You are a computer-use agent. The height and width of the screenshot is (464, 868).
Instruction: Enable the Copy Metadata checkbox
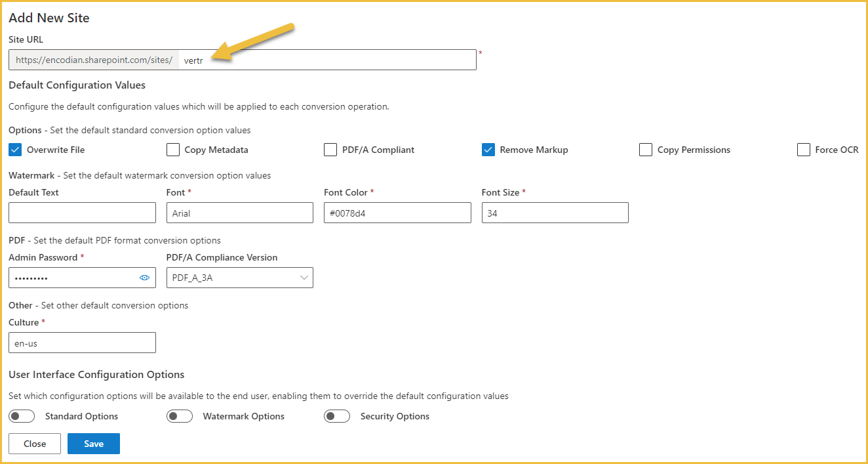point(173,150)
